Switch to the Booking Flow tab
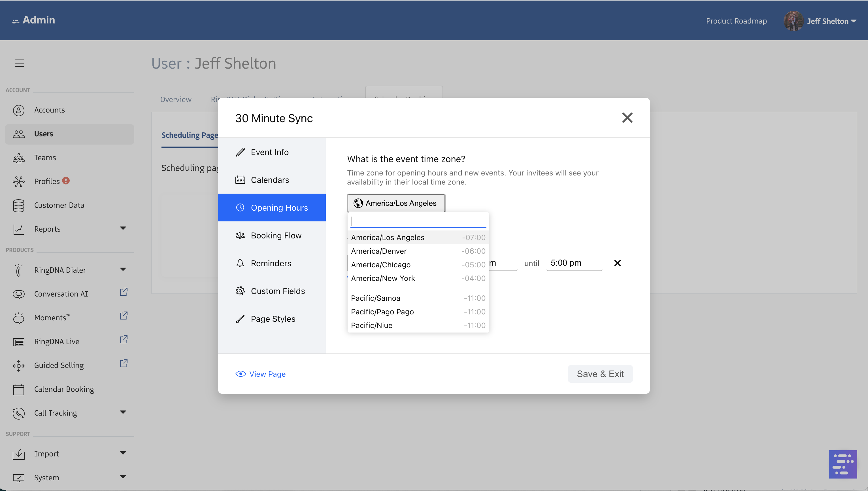868x491 pixels. pyautogui.click(x=276, y=235)
